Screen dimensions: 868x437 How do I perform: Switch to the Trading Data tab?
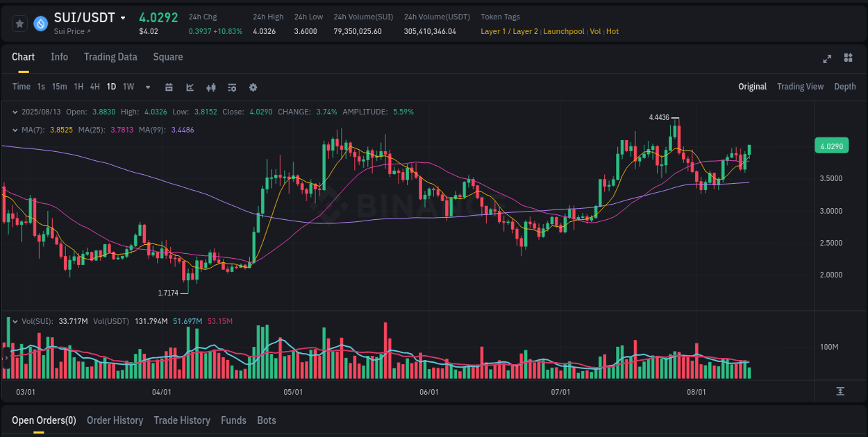110,57
